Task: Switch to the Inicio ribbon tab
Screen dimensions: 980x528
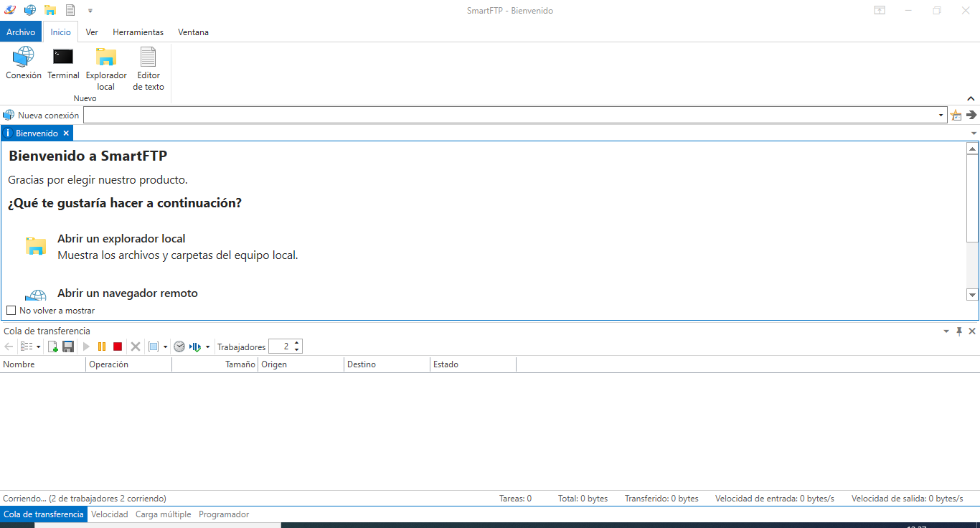Action: [61, 32]
